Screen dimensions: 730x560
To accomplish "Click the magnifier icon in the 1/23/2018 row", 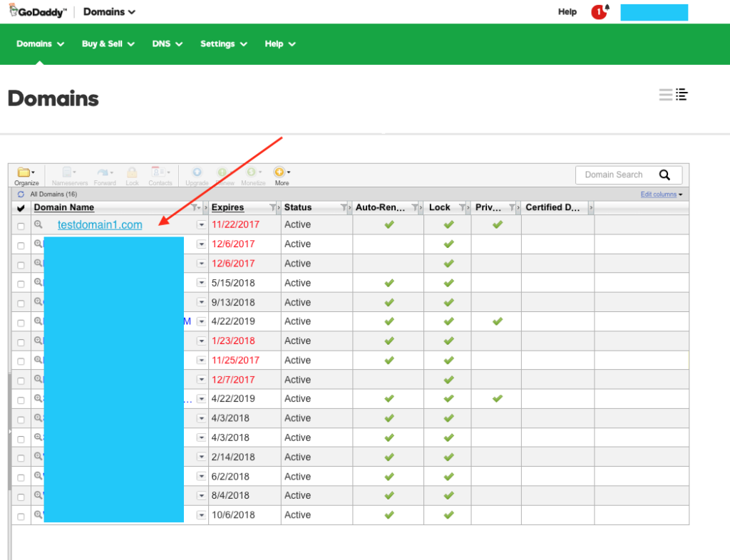I will click(x=38, y=341).
